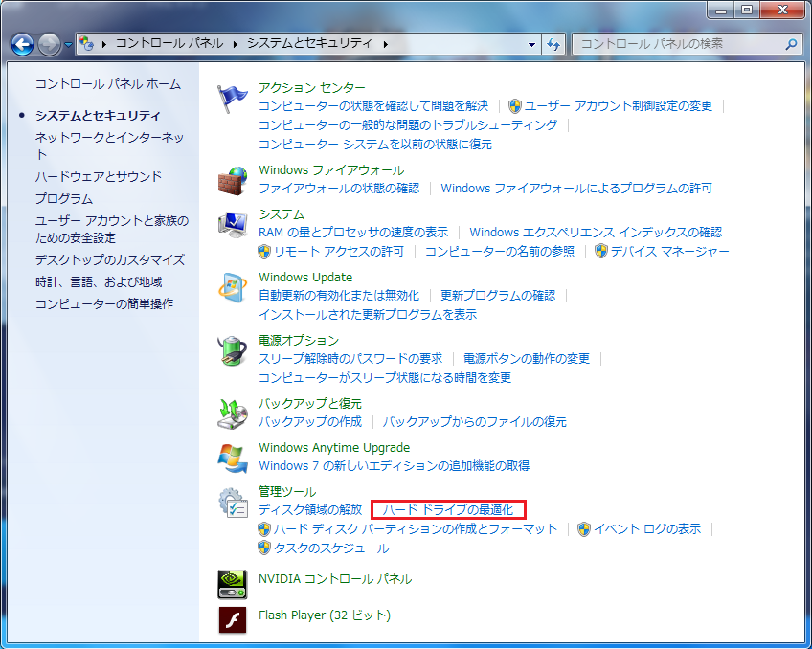
Task: Open the アクション センター heading link
Action: coord(312,88)
